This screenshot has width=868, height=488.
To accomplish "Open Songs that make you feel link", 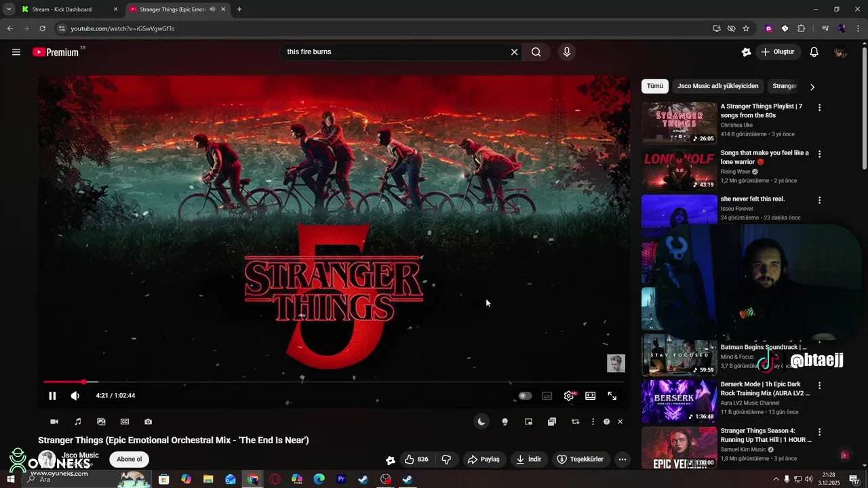I will pos(764,157).
